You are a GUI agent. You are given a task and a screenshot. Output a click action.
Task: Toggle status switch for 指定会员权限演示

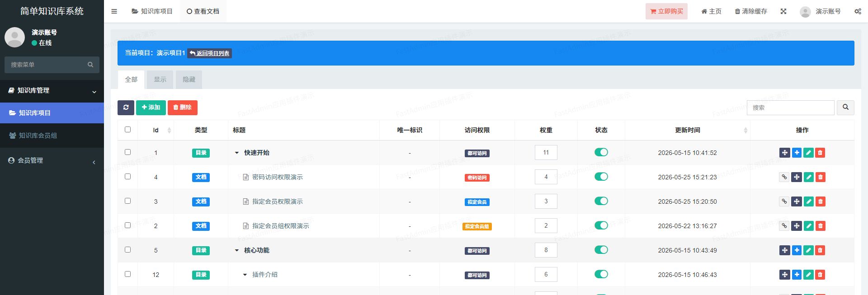pyautogui.click(x=601, y=201)
